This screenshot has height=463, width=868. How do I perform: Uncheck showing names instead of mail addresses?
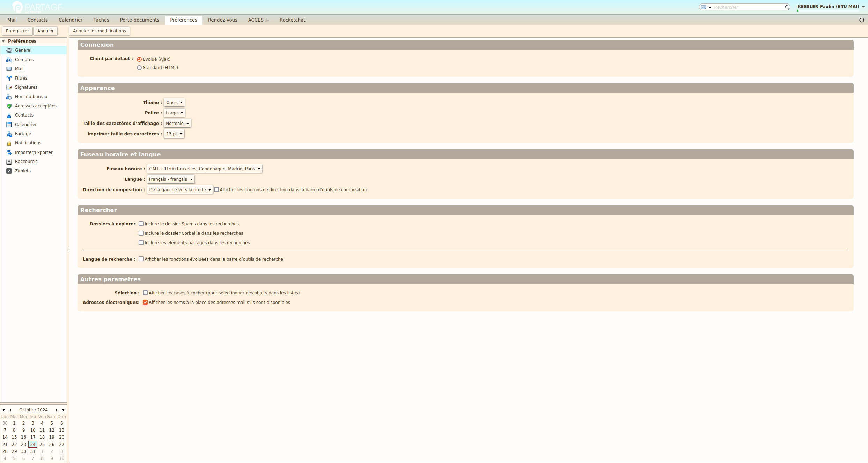click(x=145, y=302)
